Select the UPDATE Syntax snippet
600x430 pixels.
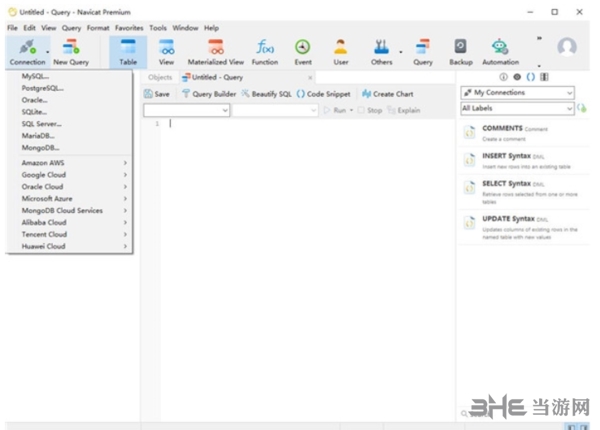[x=524, y=227]
